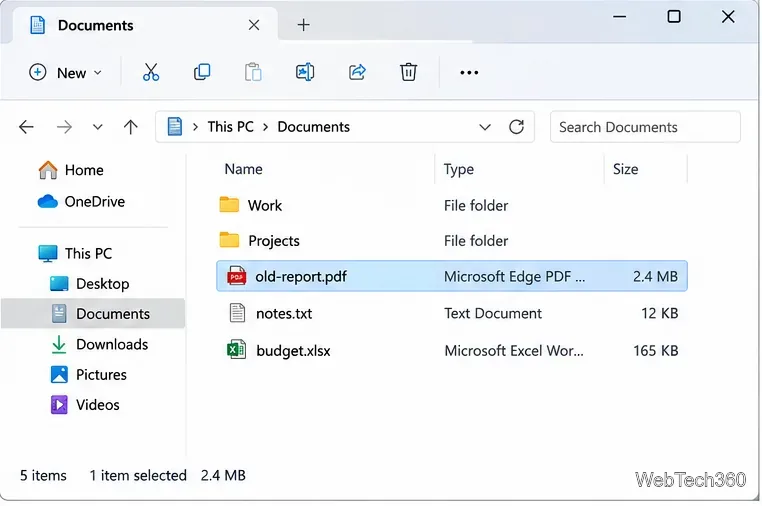Click This PC in address breadcrumb
The height and width of the screenshot is (506, 762).
point(230,126)
